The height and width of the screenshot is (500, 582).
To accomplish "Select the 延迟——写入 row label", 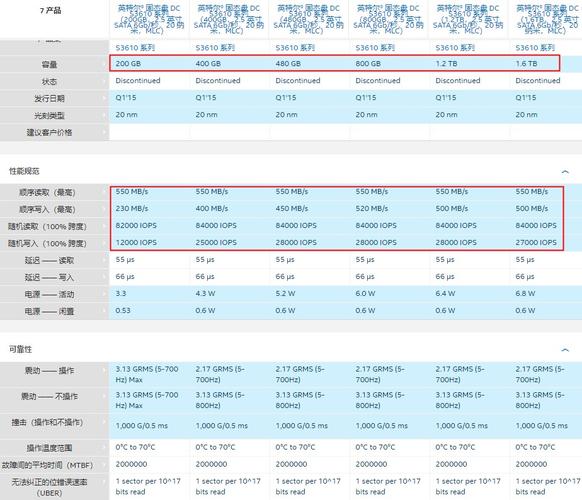I will [49, 278].
